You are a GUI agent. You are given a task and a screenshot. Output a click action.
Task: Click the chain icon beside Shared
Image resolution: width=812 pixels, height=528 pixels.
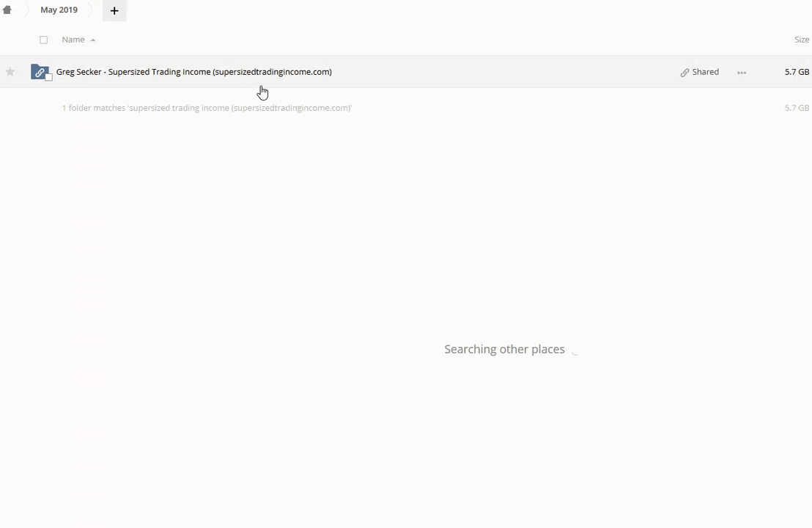click(x=684, y=73)
